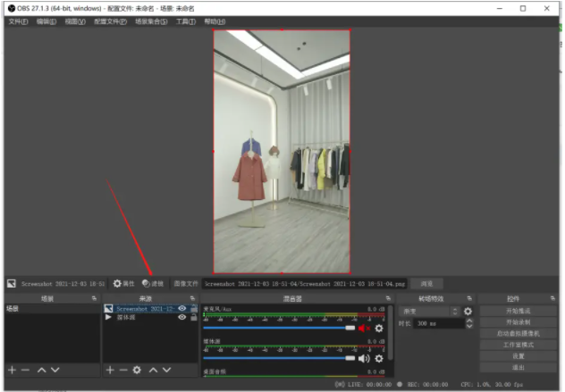Open source properties (属性) gear in toolbar
This screenshot has width=565, height=392.
[123, 284]
